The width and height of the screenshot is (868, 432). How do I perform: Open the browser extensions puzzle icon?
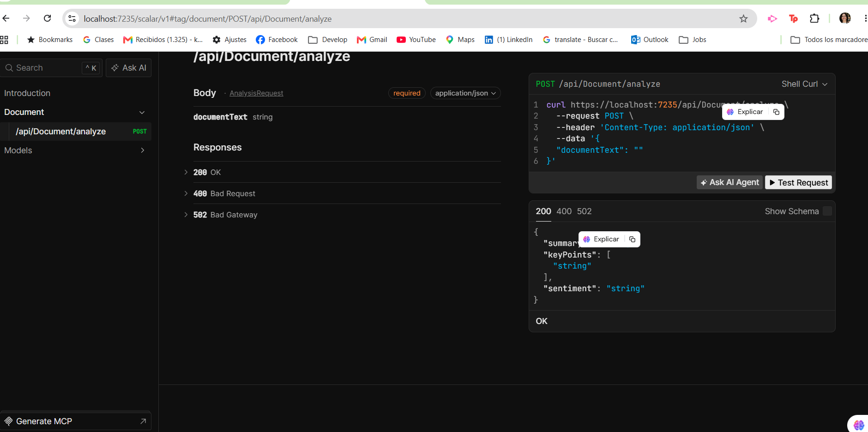click(x=814, y=18)
